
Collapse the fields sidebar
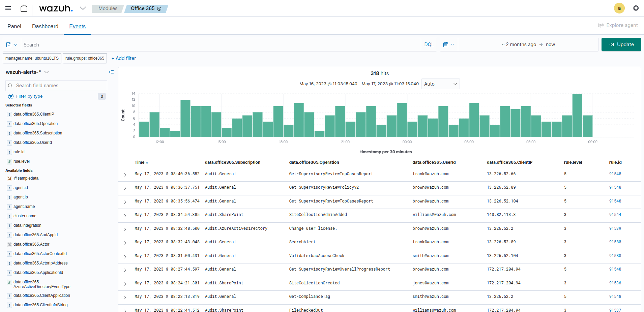click(x=111, y=72)
